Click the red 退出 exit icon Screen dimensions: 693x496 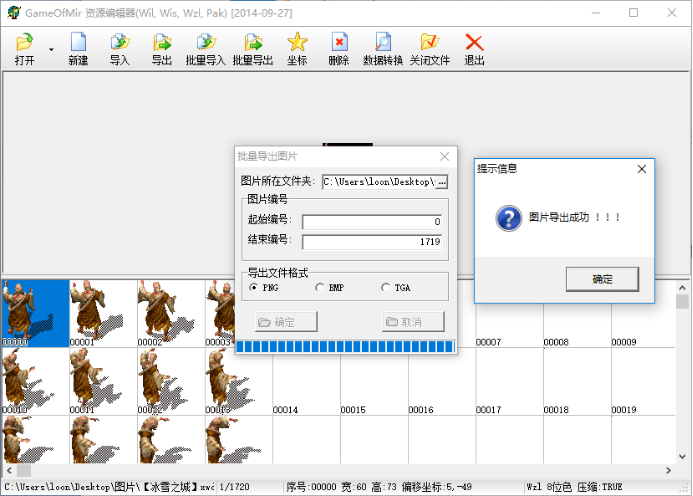pyautogui.click(x=474, y=49)
